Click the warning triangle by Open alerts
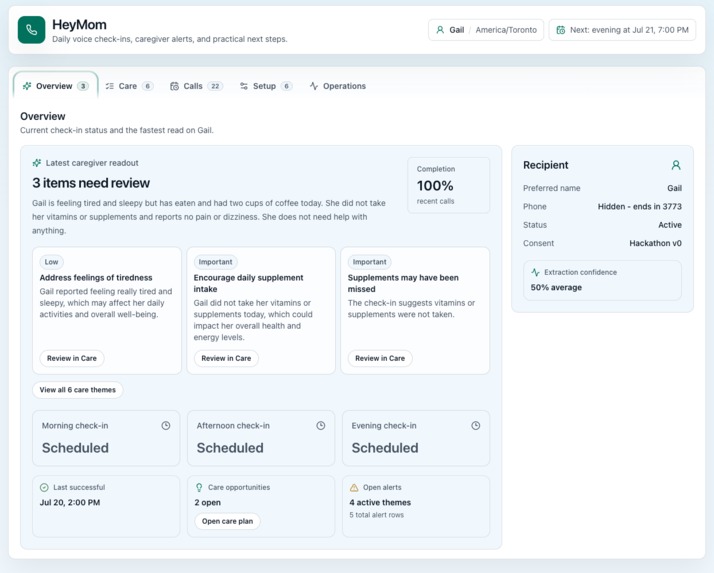Viewport: 714px width, 573px height. click(x=354, y=487)
